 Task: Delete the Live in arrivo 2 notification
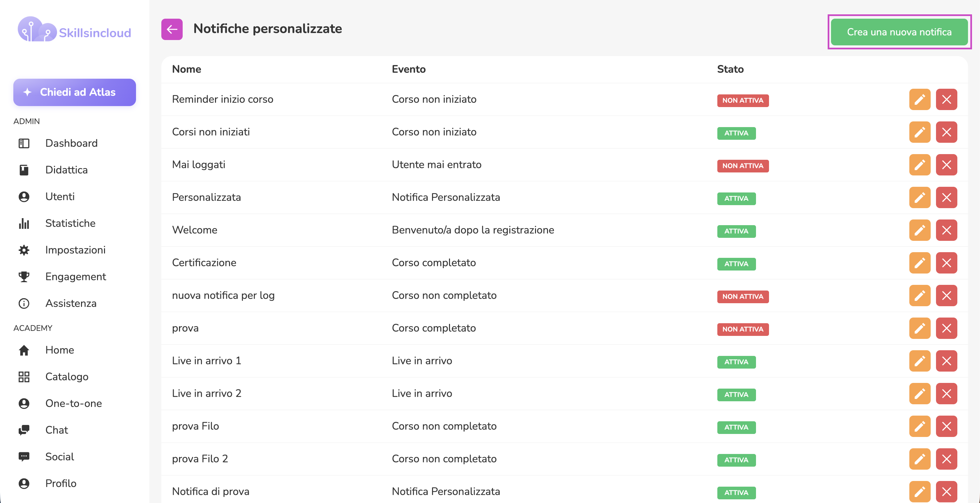[946, 394]
